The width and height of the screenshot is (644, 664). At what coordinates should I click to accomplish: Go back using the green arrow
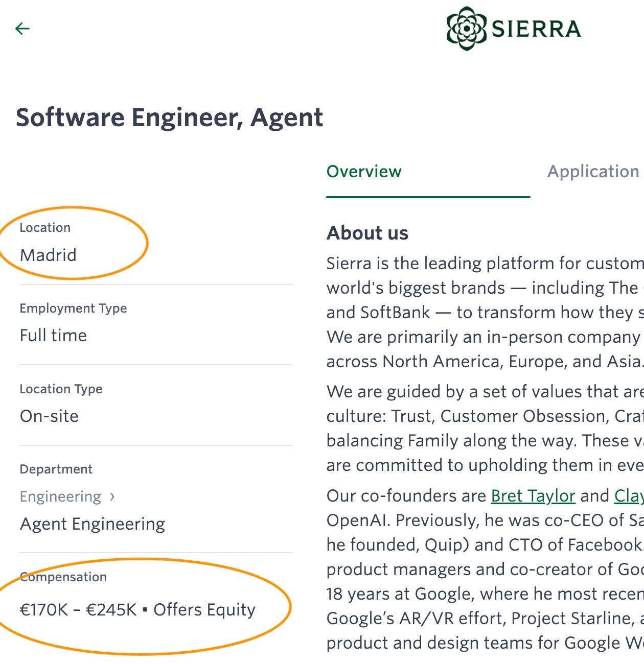pos(22,29)
